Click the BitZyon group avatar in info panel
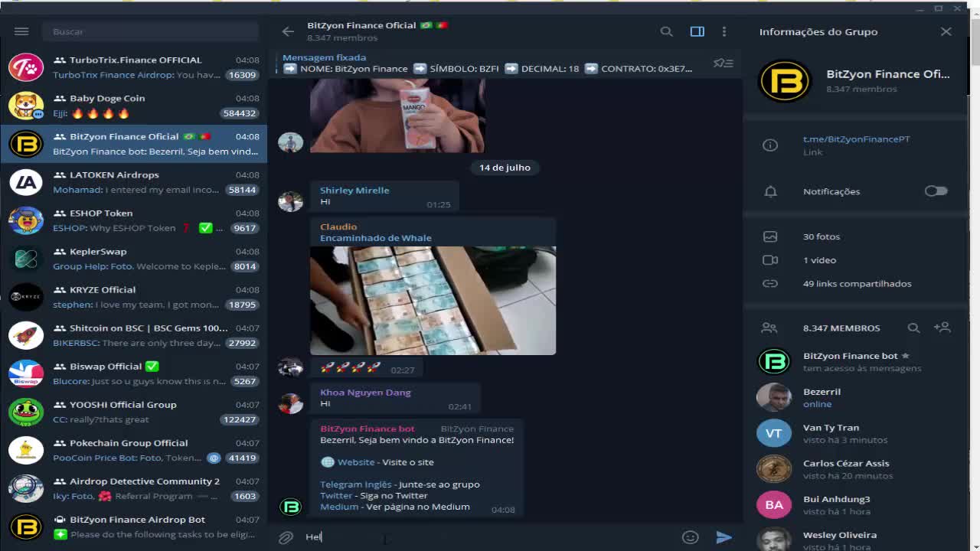 (785, 80)
